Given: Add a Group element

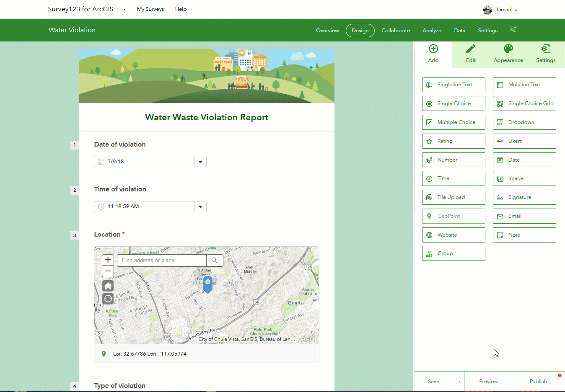Looking at the screenshot, I should tap(454, 253).
